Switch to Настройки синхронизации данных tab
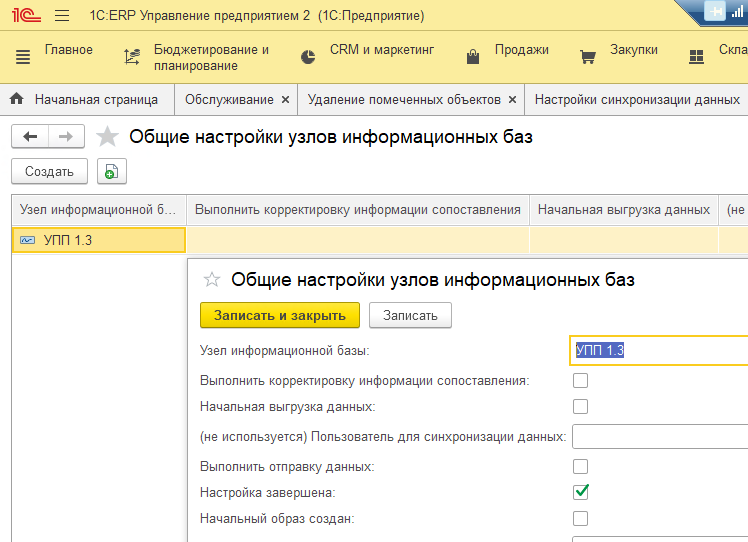Screen dimensions: 748x542 (x=637, y=99)
